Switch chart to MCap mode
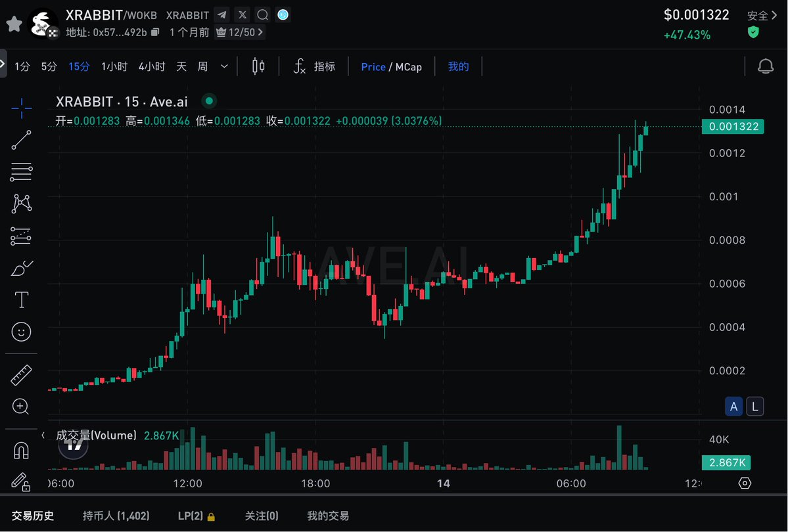788x532 pixels. point(409,67)
